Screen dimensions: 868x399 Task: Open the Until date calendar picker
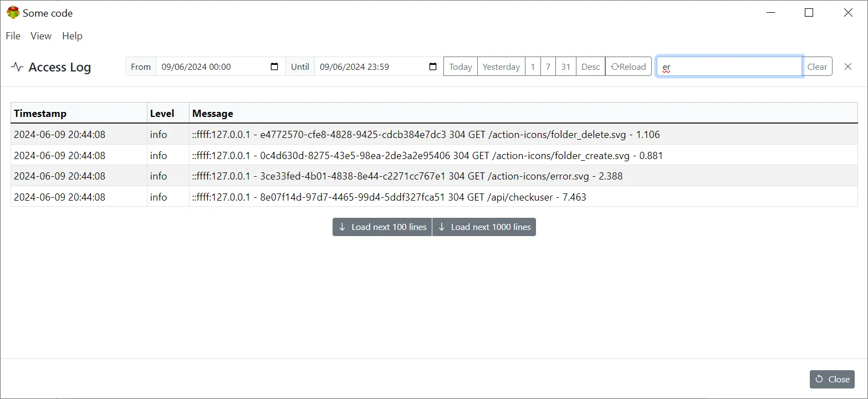(x=432, y=66)
